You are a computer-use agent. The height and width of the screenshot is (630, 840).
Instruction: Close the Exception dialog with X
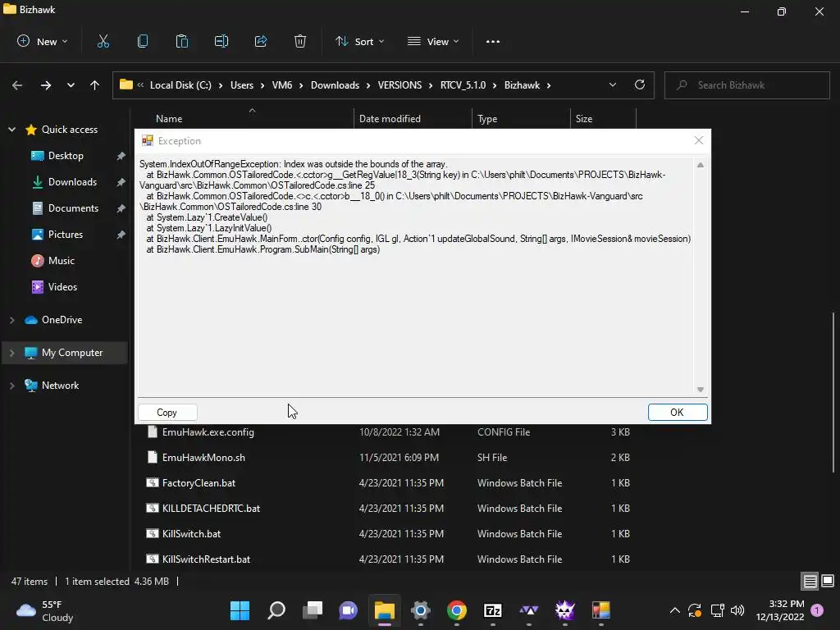coord(699,140)
